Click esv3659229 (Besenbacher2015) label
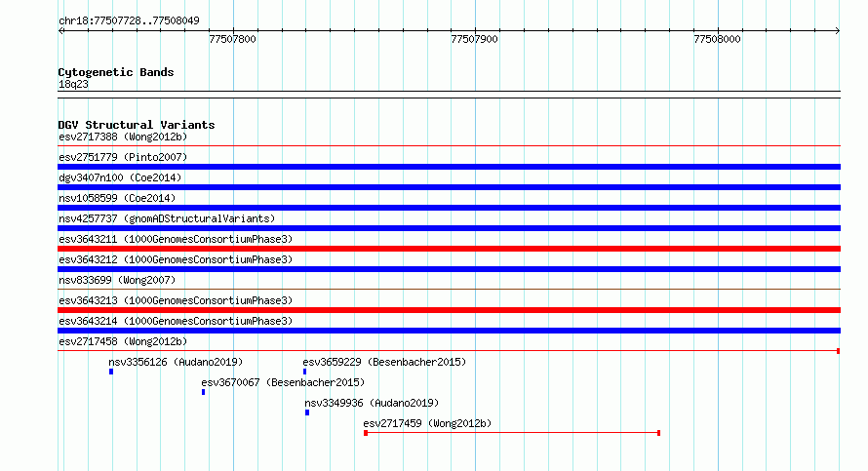The width and height of the screenshot is (868, 471). coord(384,362)
